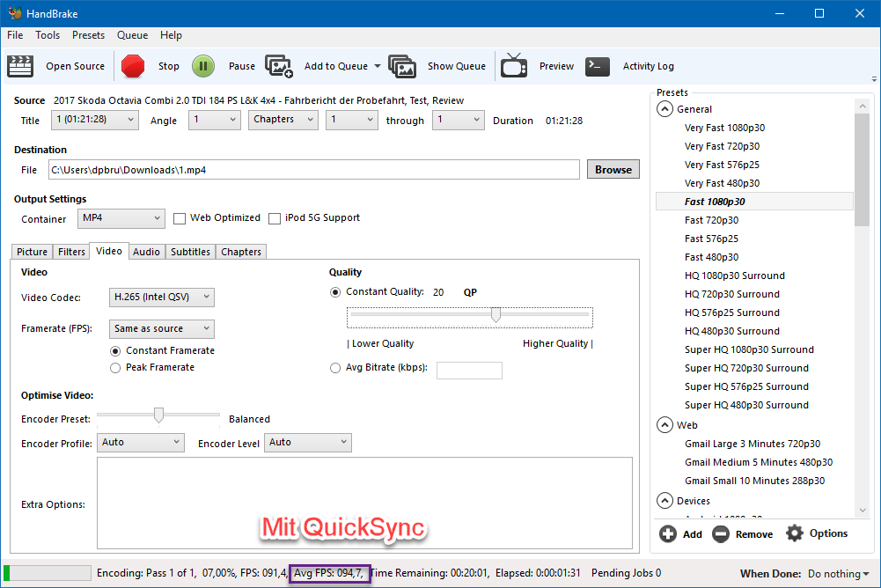Click the preset Options gear icon
This screenshot has width=881, height=588.
click(795, 533)
